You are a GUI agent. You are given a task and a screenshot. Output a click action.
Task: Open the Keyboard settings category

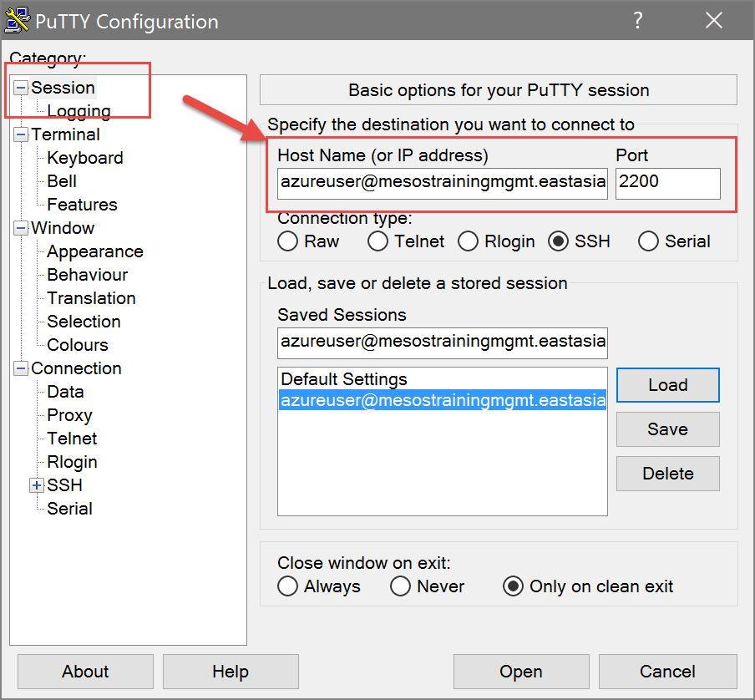click(85, 158)
